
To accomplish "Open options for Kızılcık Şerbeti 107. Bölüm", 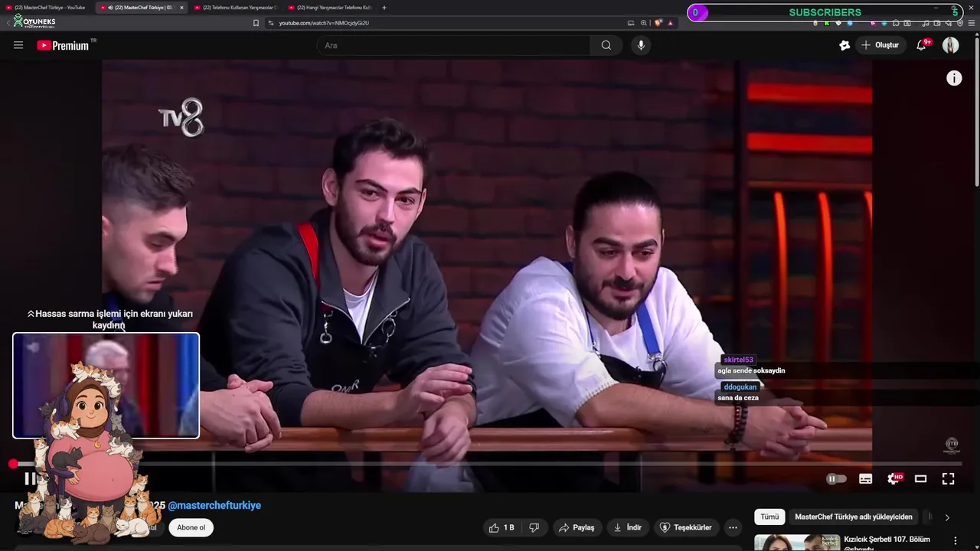I will pyautogui.click(x=955, y=540).
